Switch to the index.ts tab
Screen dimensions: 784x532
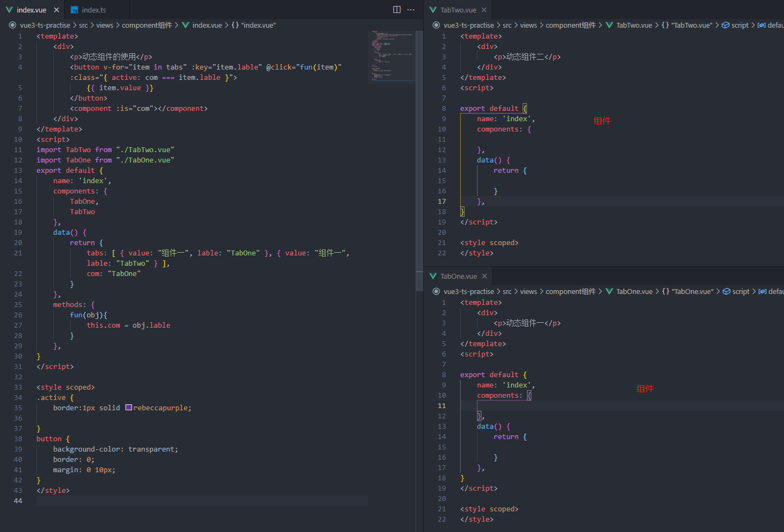tap(93, 10)
